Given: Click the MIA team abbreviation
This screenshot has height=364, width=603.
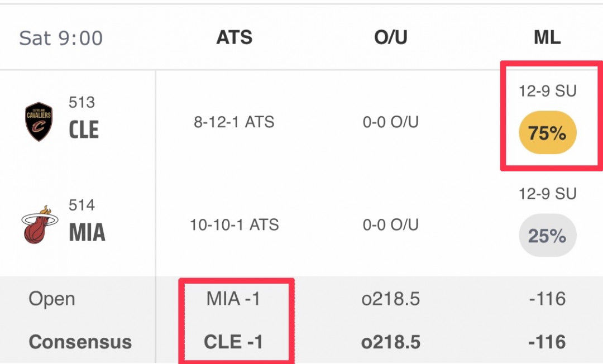Looking at the screenshot, I should pyautogui.click(x=87, y=232).
